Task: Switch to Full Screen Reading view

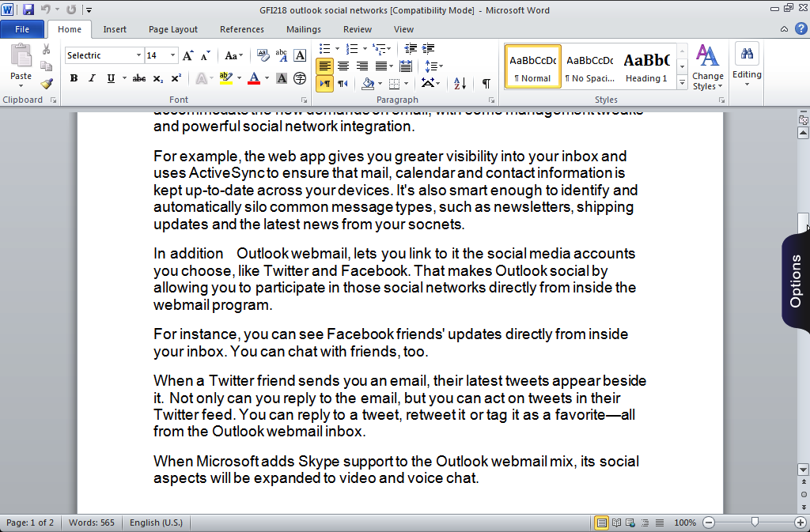Action: [x=616, y=523]
